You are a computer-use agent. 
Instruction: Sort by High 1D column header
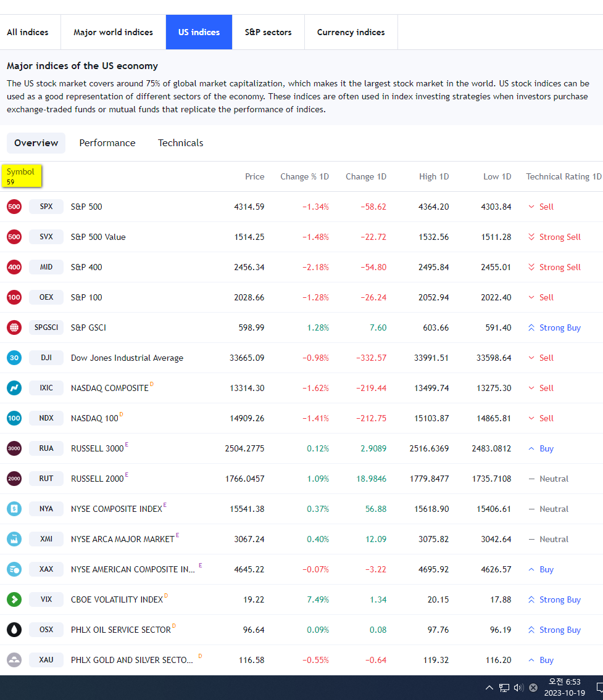pos(434,177)
